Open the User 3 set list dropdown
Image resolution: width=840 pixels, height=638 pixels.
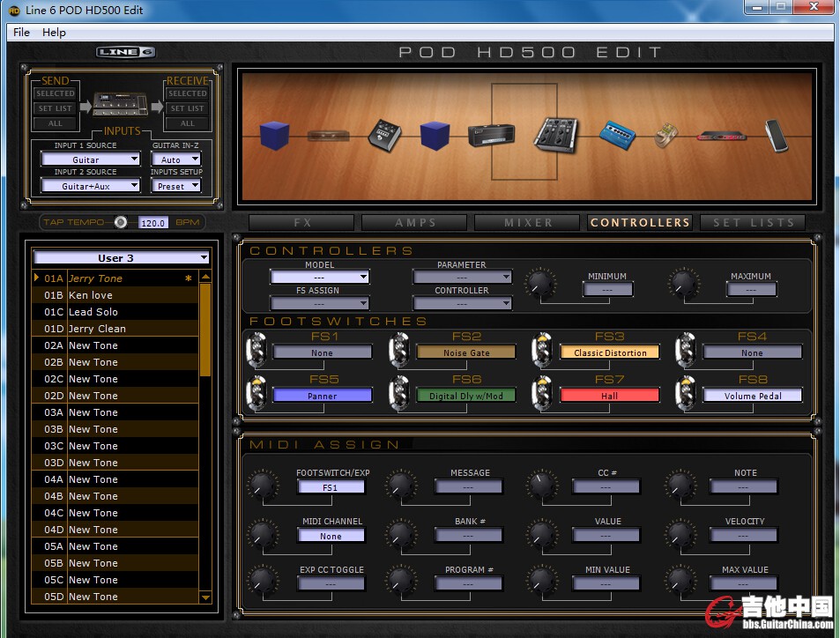tap(121, 257)
